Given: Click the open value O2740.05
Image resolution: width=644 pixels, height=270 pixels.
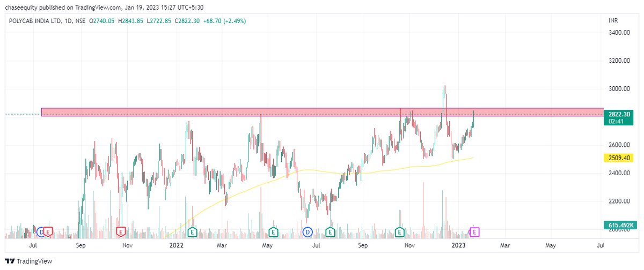Looking at the screenshot, I should click(103, 20).
